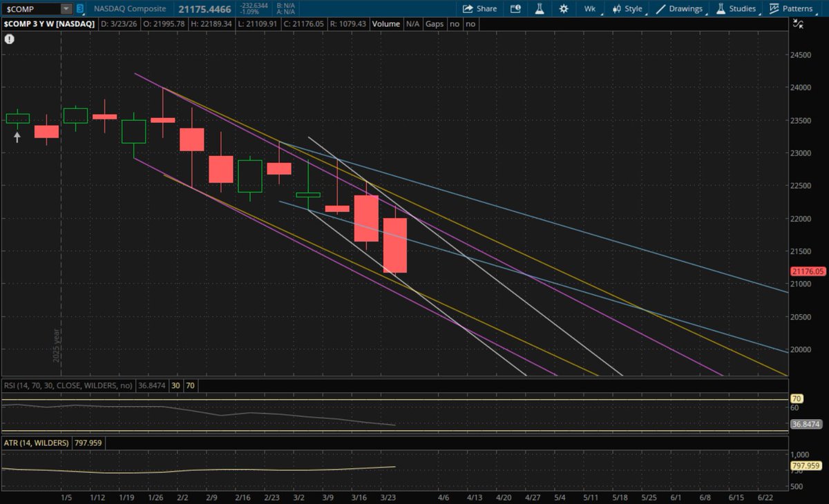Click the Share button
Image resolution: width=829 pixels, height=504 pixels.
(479, 9)
